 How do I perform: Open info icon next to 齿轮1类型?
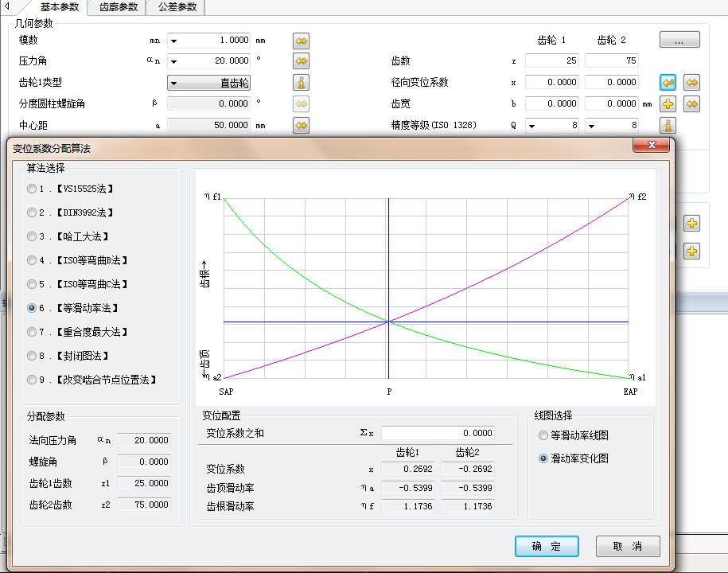pyautogui.click(x=302, y=83)
